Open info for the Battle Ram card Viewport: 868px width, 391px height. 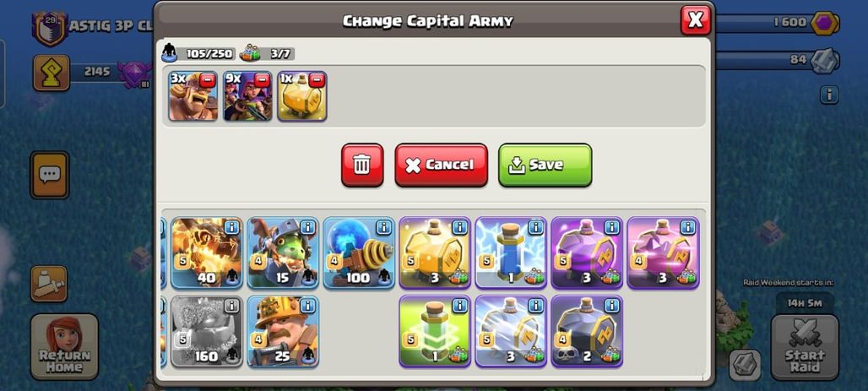coord(383,228)
